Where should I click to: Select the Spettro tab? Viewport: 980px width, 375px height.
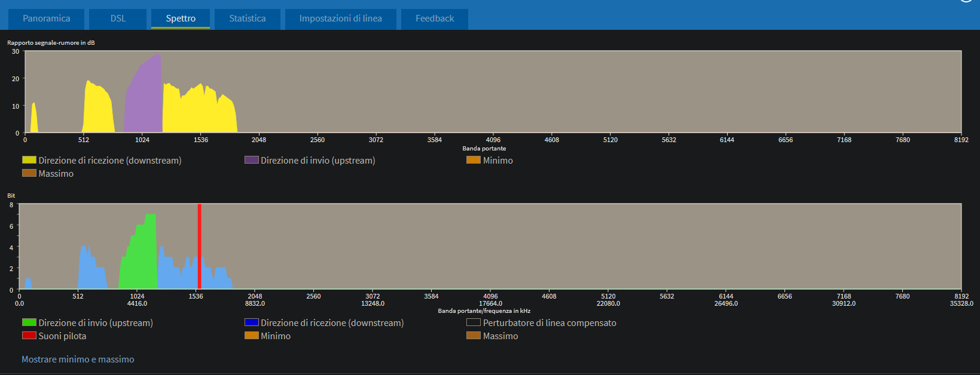pos(181,19)
